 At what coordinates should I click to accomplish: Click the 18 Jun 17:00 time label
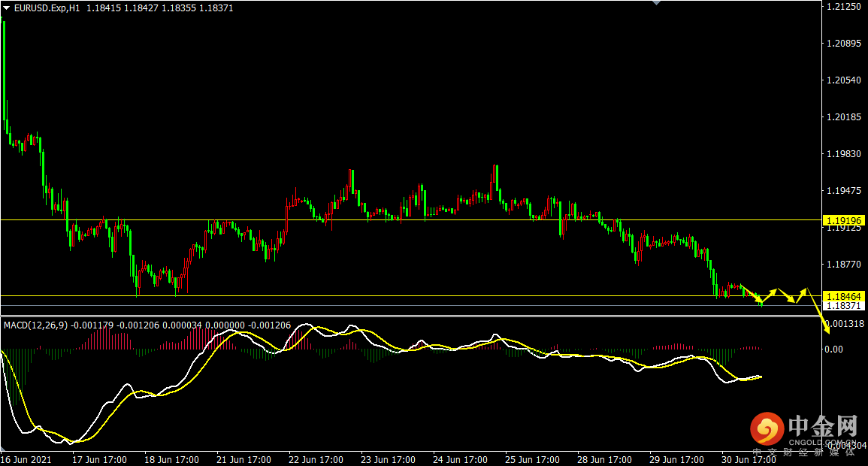[x=171, y=460]
